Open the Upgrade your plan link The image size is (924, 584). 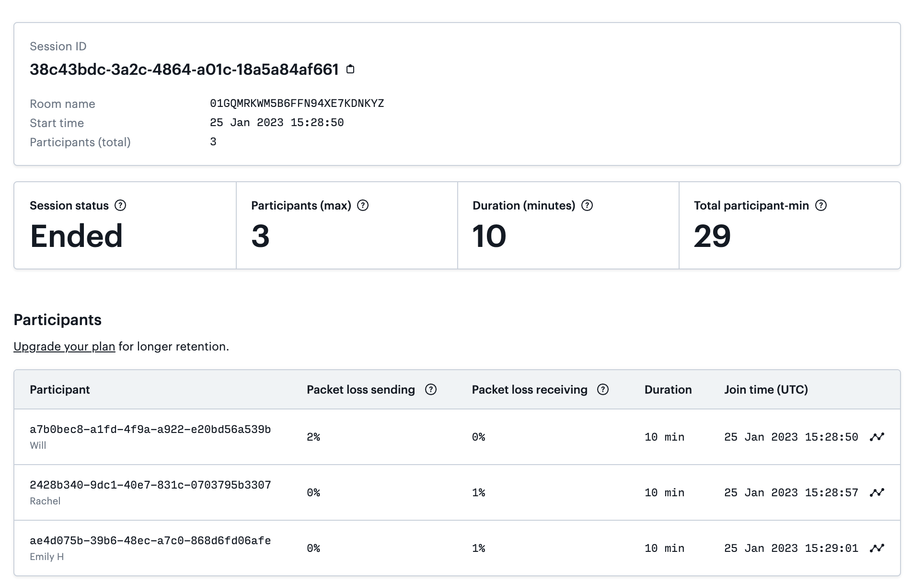(x=64, y=346)
